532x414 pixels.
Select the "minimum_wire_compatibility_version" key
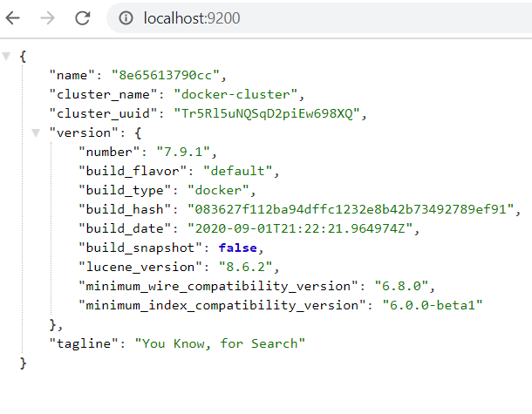click(218, 286)
